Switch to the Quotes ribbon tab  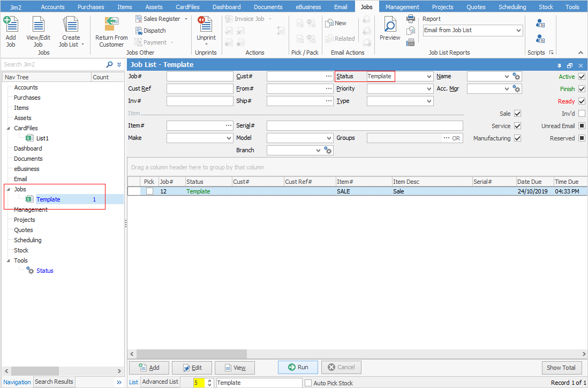point(476,7)
